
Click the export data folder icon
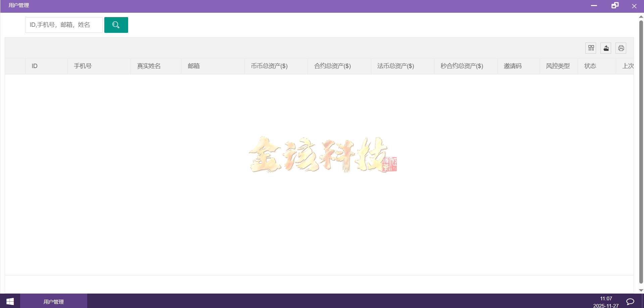606,48
